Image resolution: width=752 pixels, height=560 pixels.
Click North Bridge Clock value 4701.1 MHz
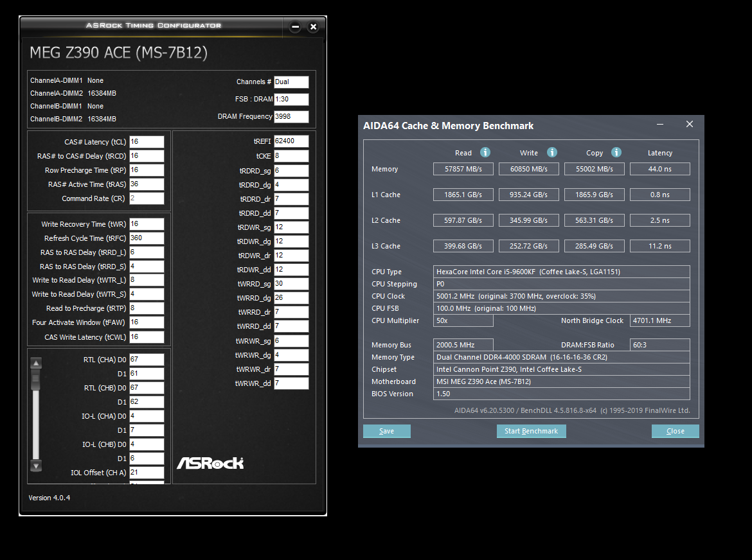(660, 320)
